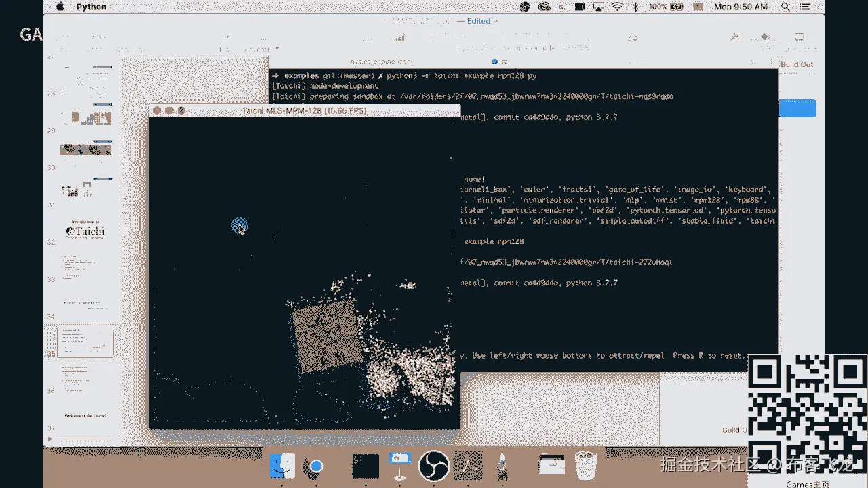Image resolution: width=868 pixels, height=488 pixels.
Task: Launch the rocket Python app in the Dock
Action: pos(502,466)
